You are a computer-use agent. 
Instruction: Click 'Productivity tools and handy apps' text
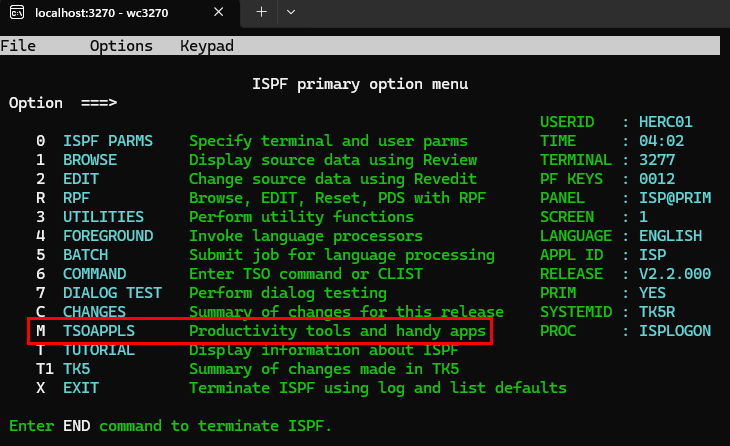click(338, 331)
